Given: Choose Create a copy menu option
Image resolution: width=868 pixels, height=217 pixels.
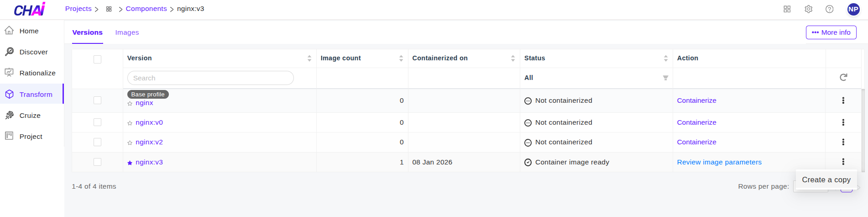Looking at the screenshot, I should (x=826, y=180).
